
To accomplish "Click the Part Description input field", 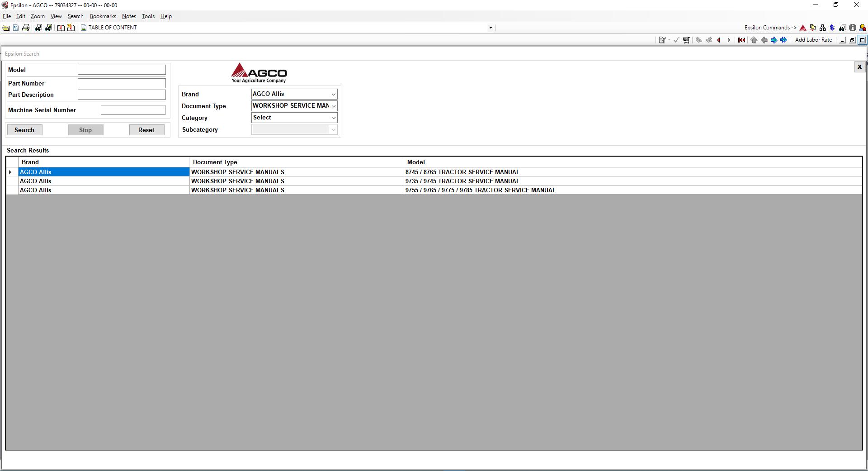I will click(x=122, y=95).
